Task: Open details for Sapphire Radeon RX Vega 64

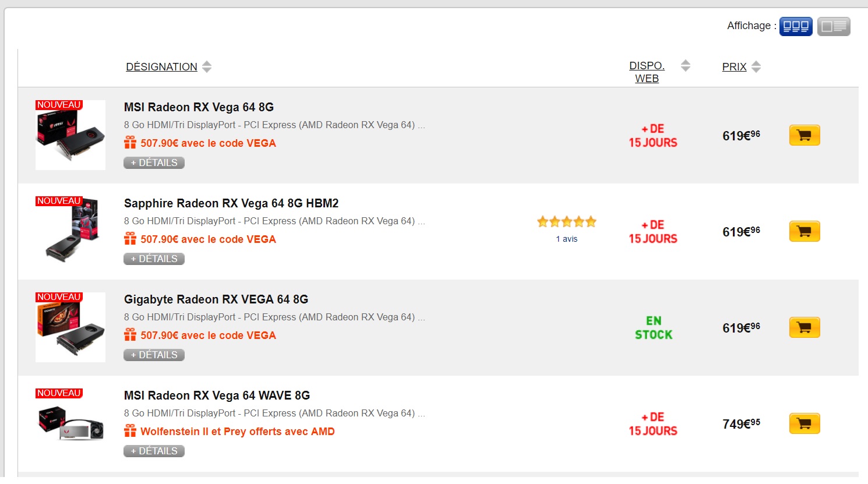Action: coord(154,259)
